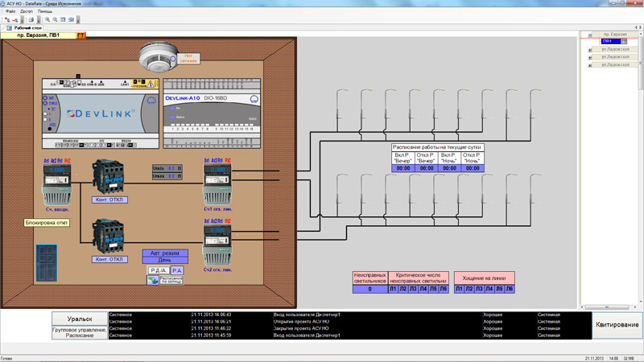Toggle the Р.А. mode button
The image size is (644, 362).
pos(177,270)
